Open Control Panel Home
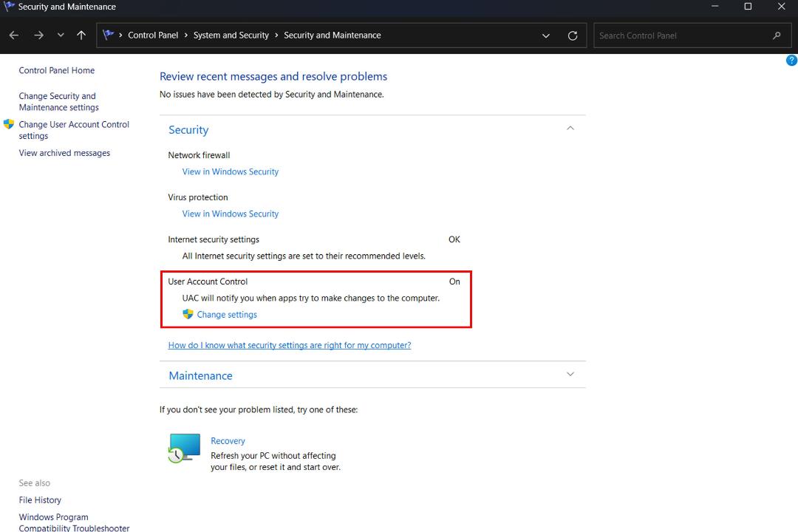 pos(56,70)
